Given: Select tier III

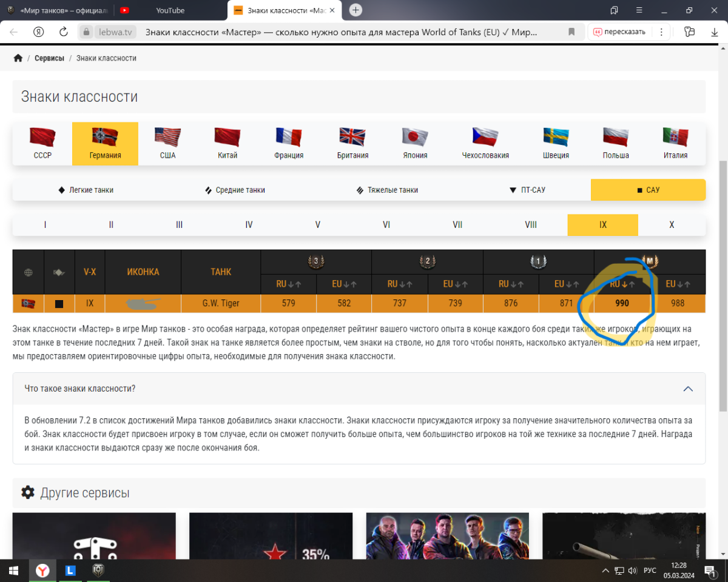Looking at the screenshot, I should point(179,224).
